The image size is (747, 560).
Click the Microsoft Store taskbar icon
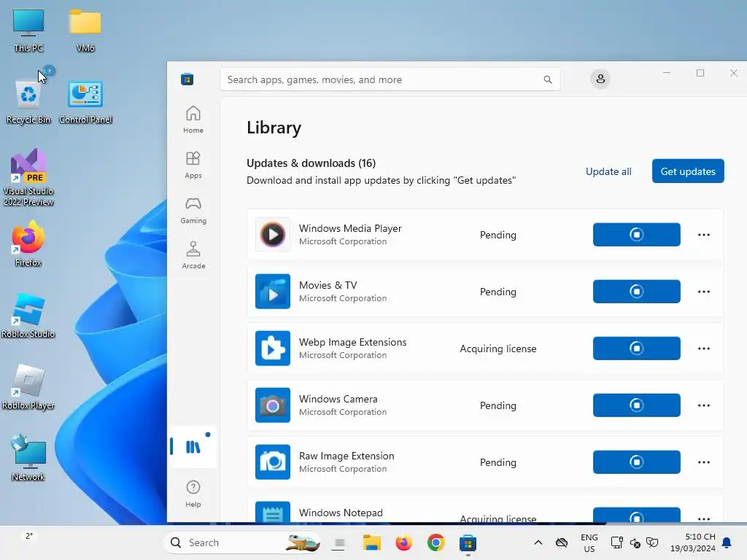coord(468,542)
